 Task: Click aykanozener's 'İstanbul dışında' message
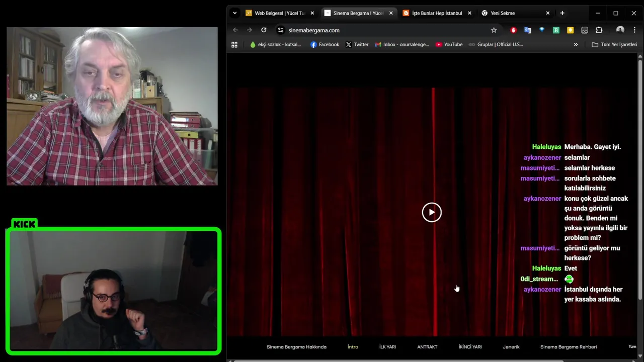[593, 294]
